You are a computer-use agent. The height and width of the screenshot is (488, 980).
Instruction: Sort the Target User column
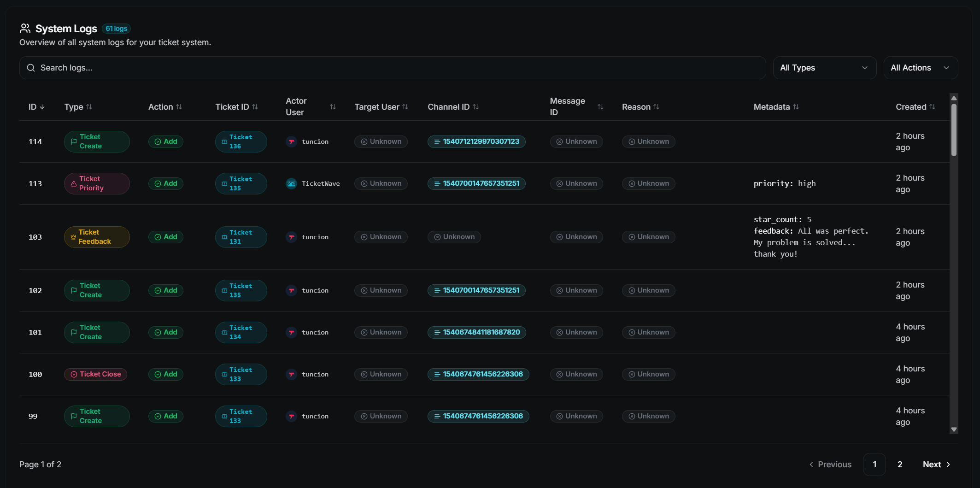coord(405,107)
